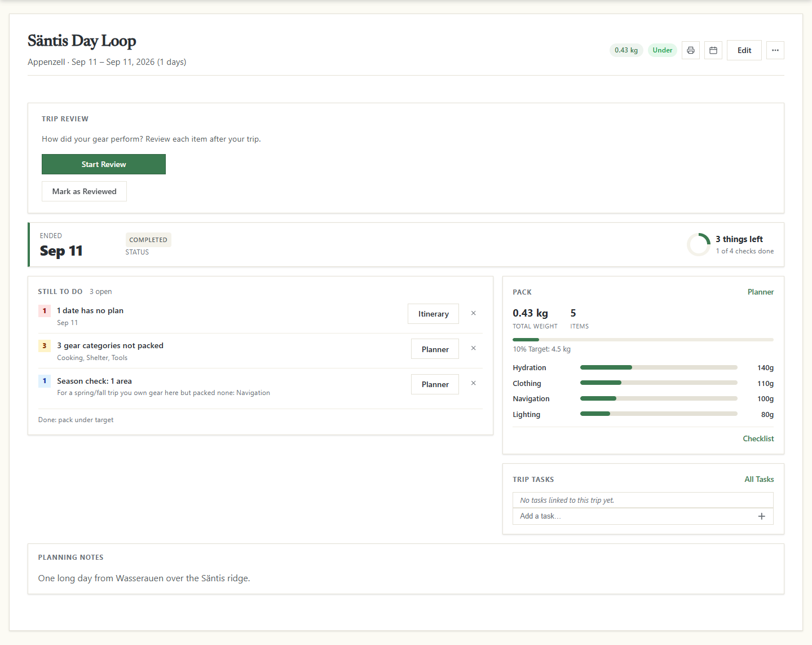This screenshot has height=645, width=812.
Task: Open Itinerary for the date with no plan
Action: click(434, 314)
